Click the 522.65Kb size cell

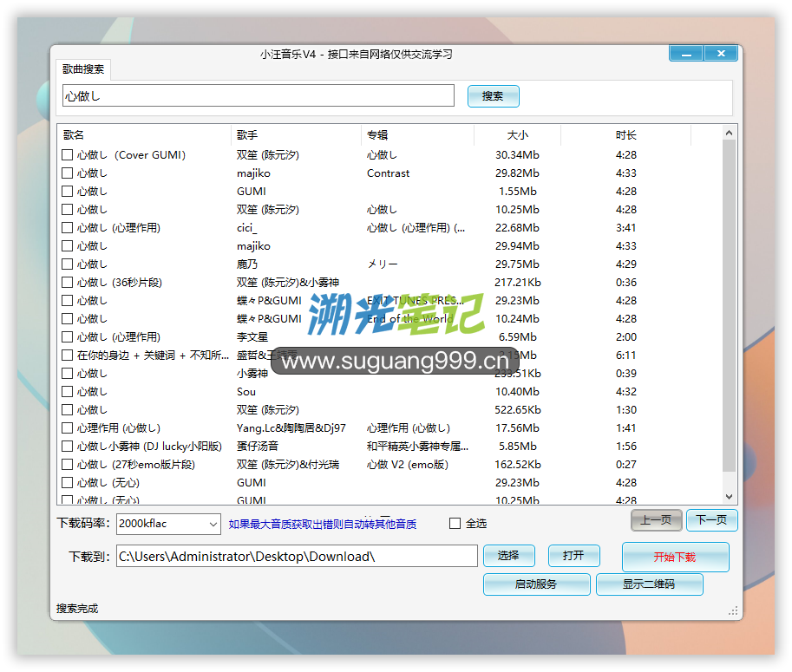518,409
